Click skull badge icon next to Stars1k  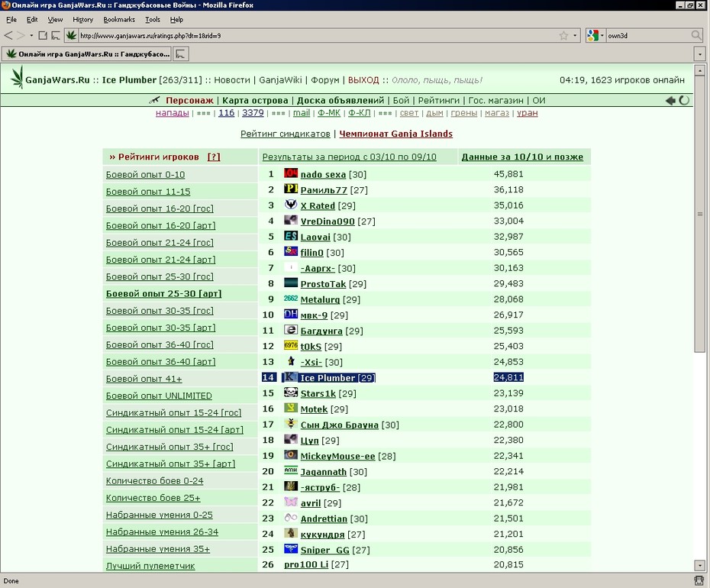(x=291, y=393)
